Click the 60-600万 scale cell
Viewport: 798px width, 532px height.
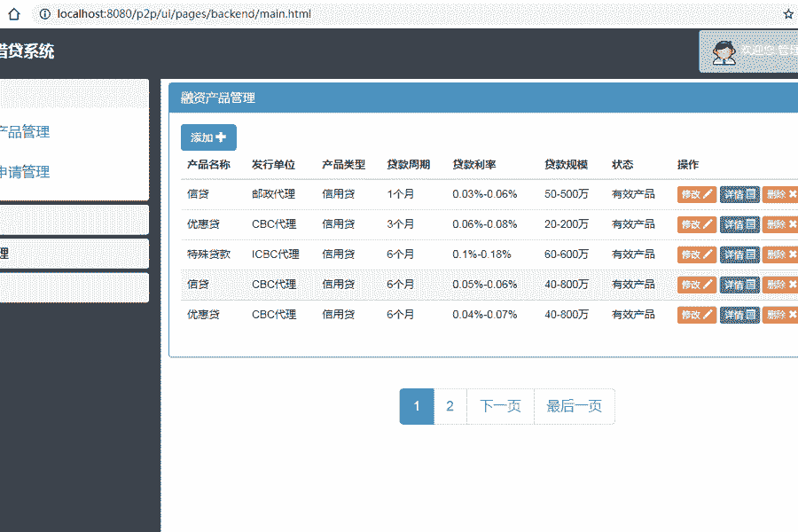tap(567, 254)
